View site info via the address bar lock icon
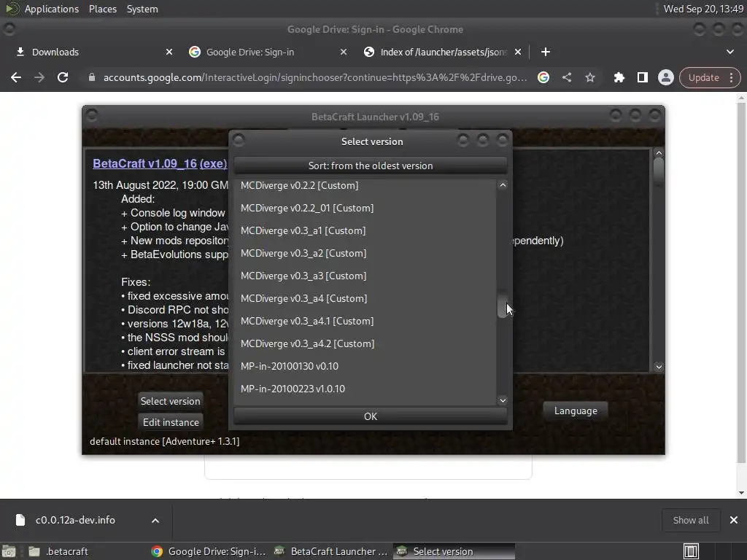The image size is (747, 560). [x=91, y=77]
